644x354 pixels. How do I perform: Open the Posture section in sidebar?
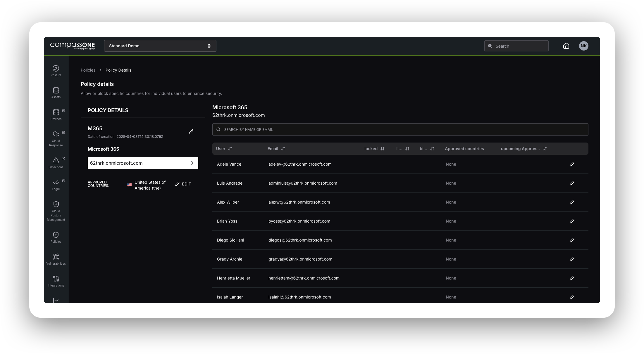pyautogui.click(x=56, y=71)
